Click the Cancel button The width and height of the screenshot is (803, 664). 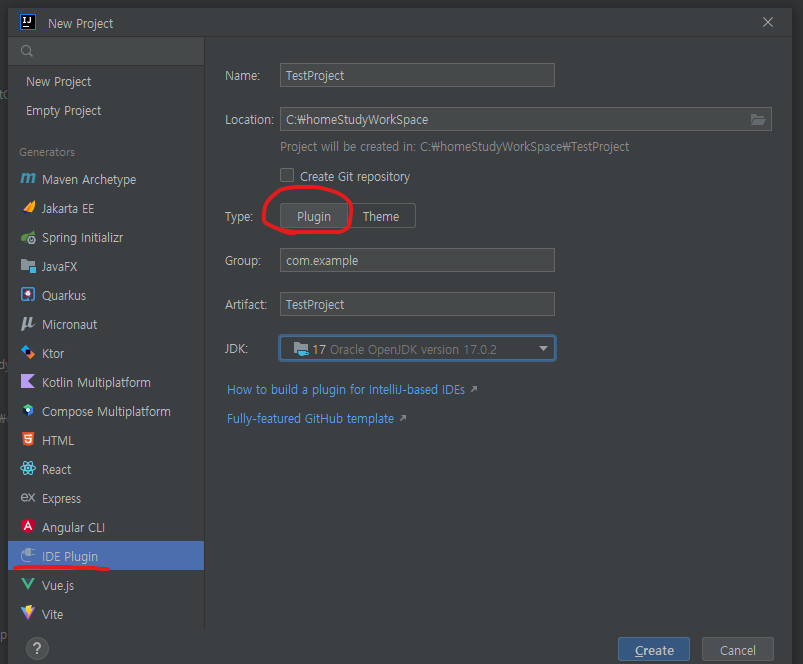737,650
